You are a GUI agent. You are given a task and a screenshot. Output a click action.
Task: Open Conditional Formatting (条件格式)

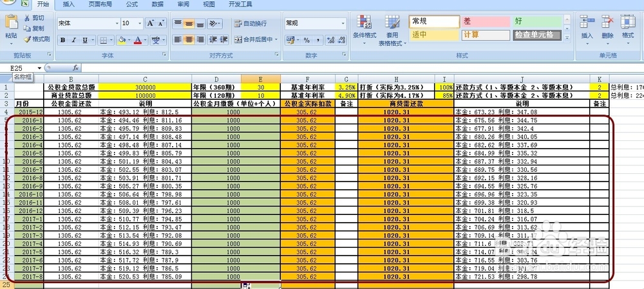click(365, 29)
